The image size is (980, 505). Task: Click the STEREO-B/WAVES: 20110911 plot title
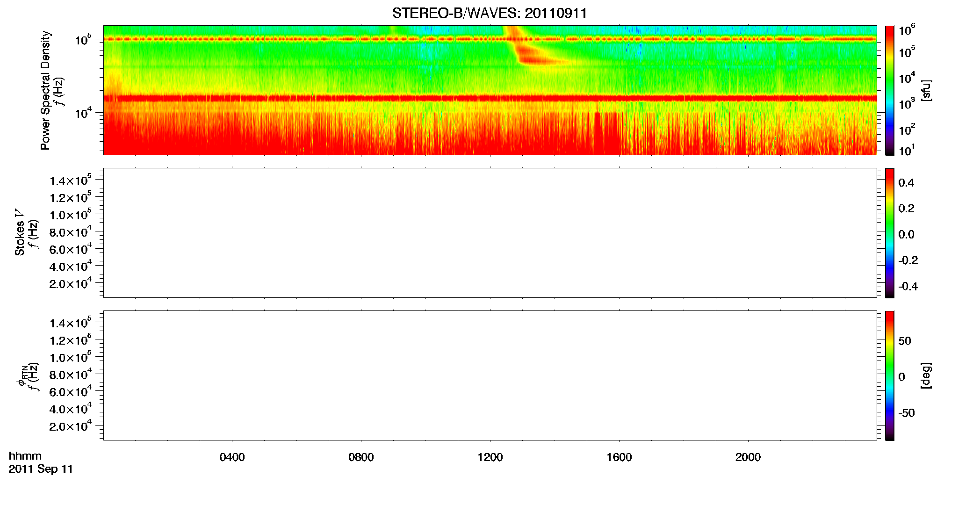[x=490, y=13]
